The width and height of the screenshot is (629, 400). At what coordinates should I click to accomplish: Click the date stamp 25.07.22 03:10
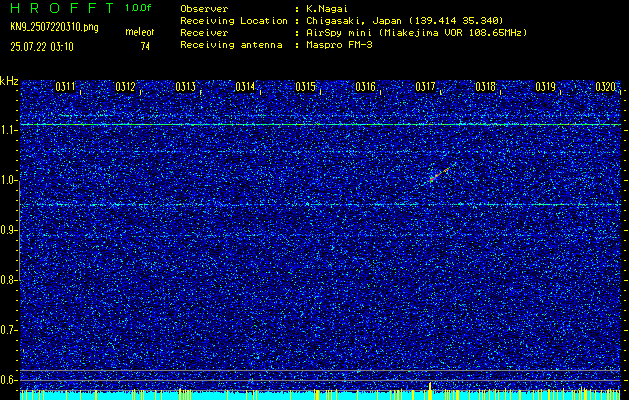pyautogui.click(x=42, y=47)
